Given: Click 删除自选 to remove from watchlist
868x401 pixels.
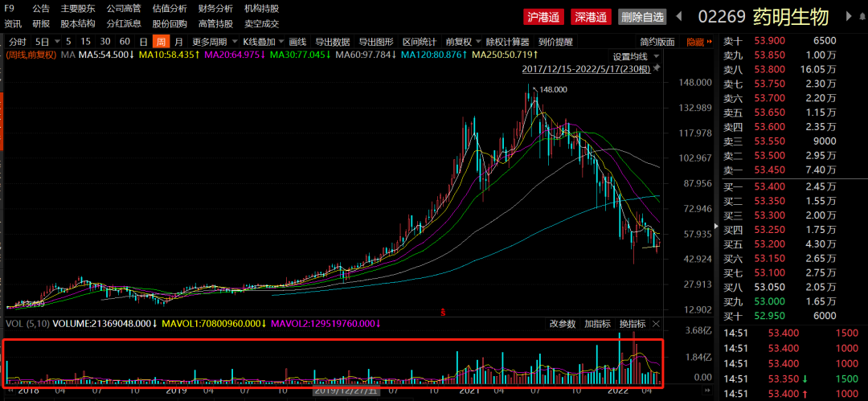Looking at the screenshot, I should 642,17.
